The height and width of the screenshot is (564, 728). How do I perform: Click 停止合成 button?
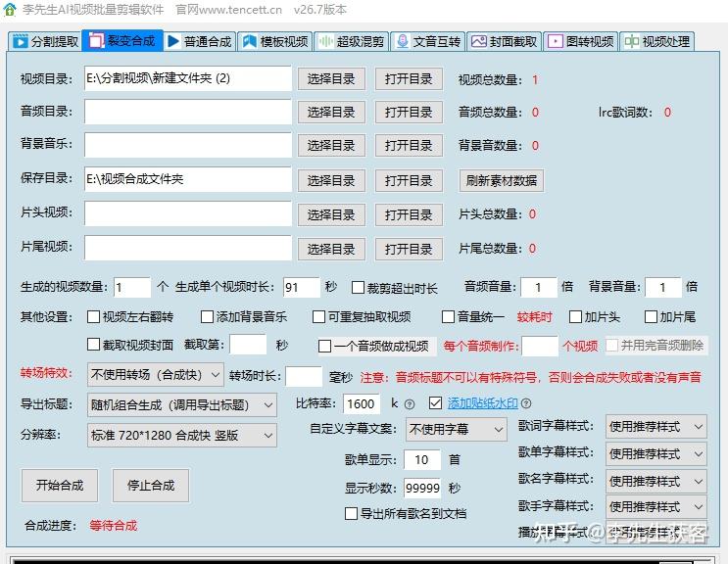click(151, 486)
